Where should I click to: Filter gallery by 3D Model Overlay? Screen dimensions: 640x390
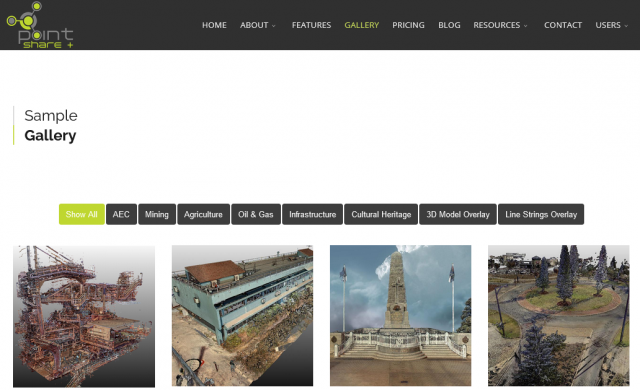(458, 214)
